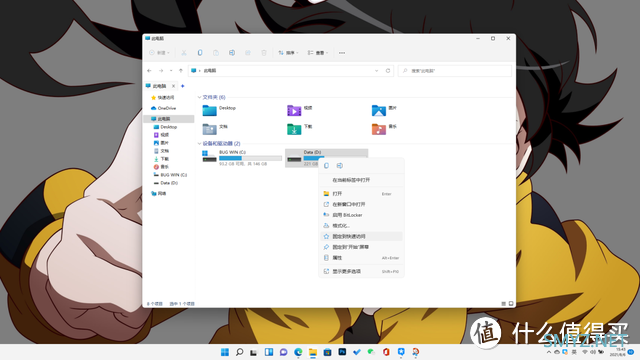Click the Copy icon in Explorer toolbar
The width and height of the screenshot is (640, 360).
tap(200, 53)
